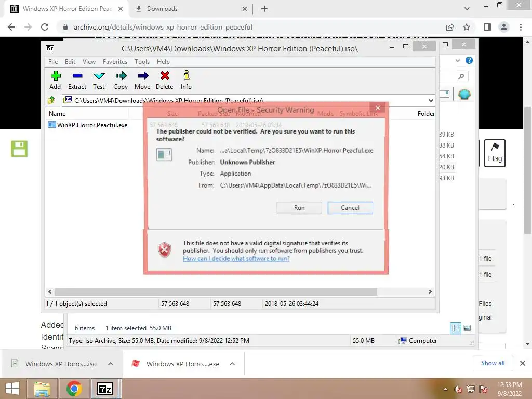This screenshot has height=399, width=532.
Task: Click the network tray icon
Action: (x=471, y=389)
